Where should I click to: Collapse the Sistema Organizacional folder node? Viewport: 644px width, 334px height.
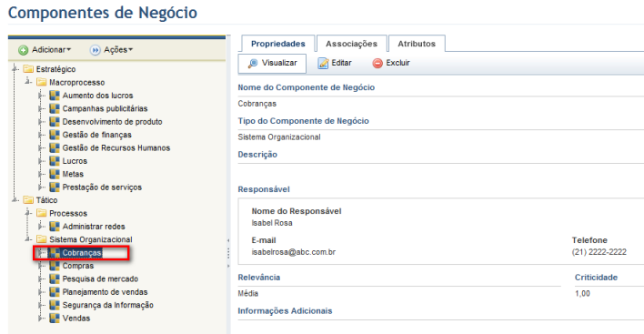coord(28,239)
